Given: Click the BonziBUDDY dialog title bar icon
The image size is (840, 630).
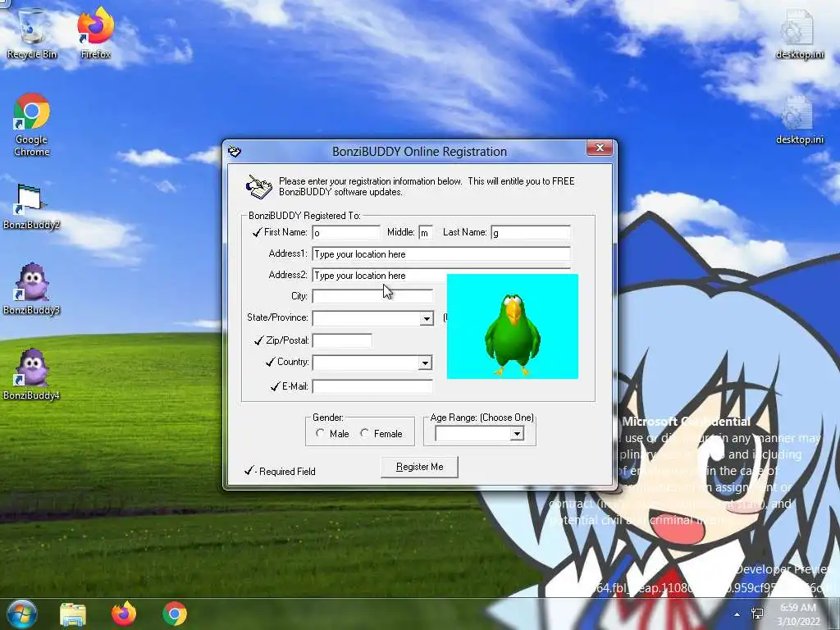Looking at the screenshot, I should click(x=235, y=152).
